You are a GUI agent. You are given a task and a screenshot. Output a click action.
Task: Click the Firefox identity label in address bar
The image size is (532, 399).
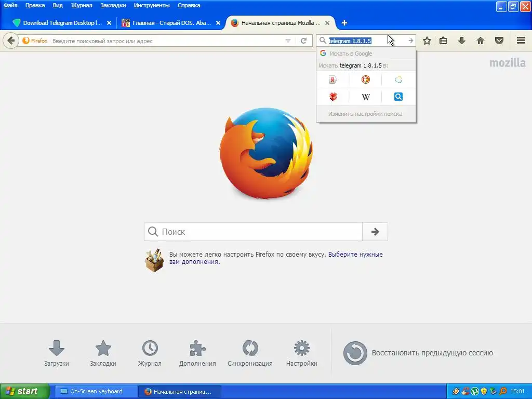click(35, 41)
